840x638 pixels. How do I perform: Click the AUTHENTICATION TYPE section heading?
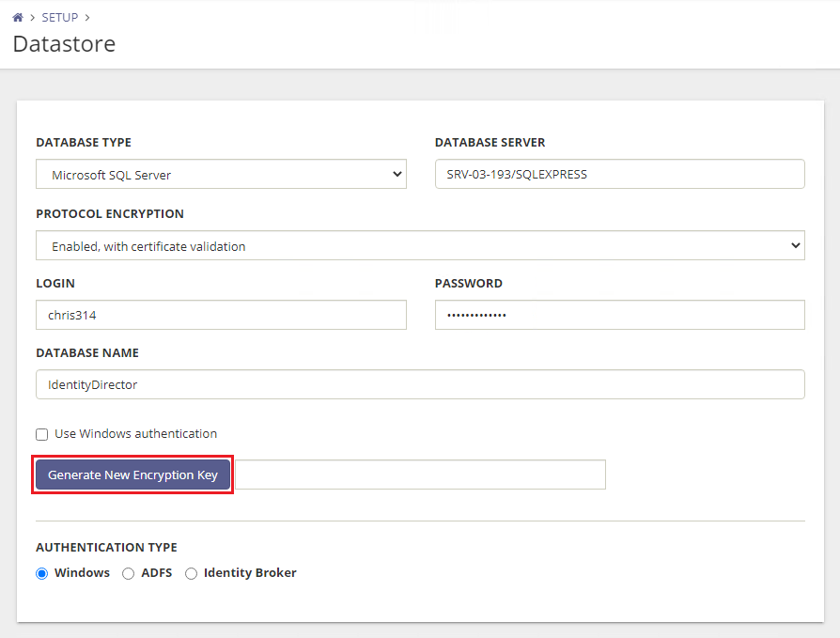(x=106, y=548)
